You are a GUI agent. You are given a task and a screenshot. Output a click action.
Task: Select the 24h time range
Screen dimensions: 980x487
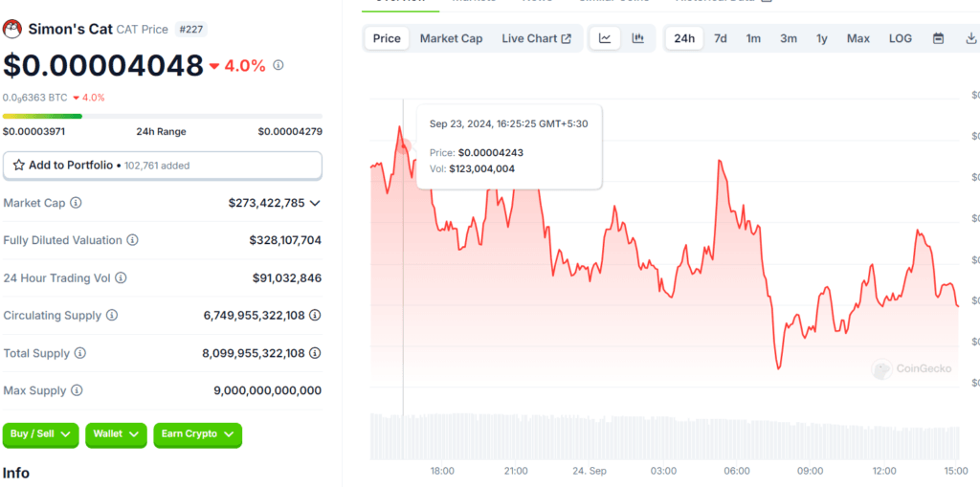point(684,38)
